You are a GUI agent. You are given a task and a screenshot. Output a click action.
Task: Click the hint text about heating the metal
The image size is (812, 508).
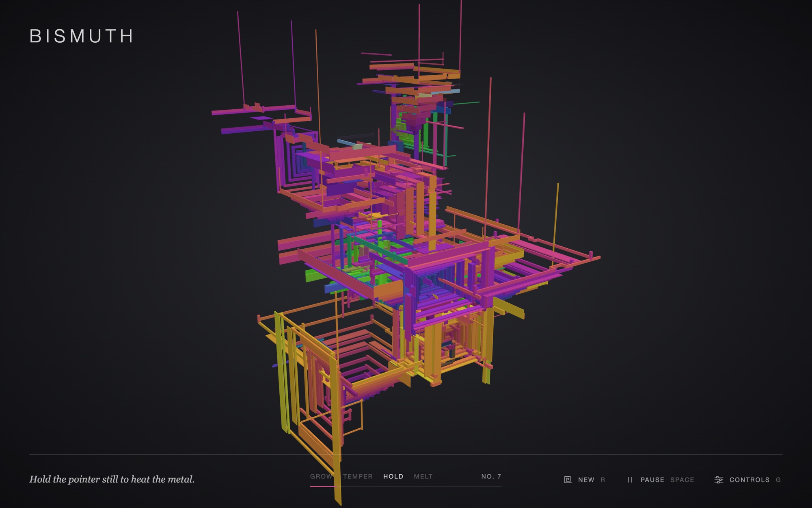point(112,479)
